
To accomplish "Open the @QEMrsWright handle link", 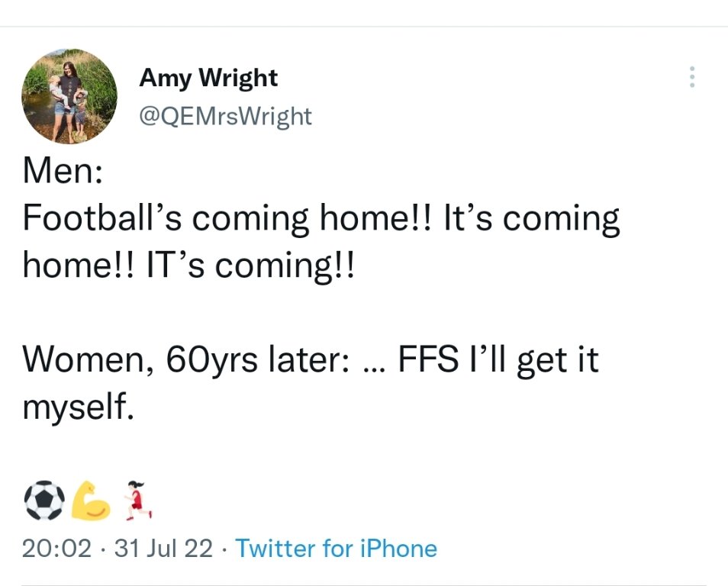I will coord(225,116).
